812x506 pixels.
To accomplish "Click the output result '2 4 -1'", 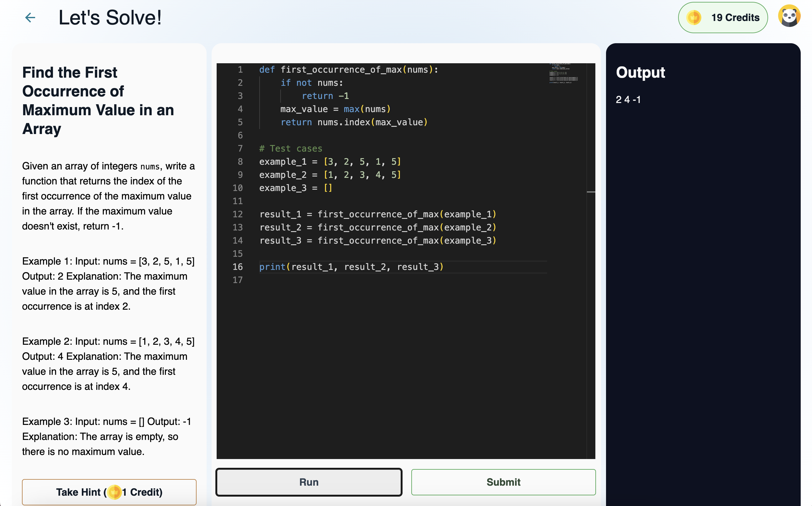I will click(628, 99).
